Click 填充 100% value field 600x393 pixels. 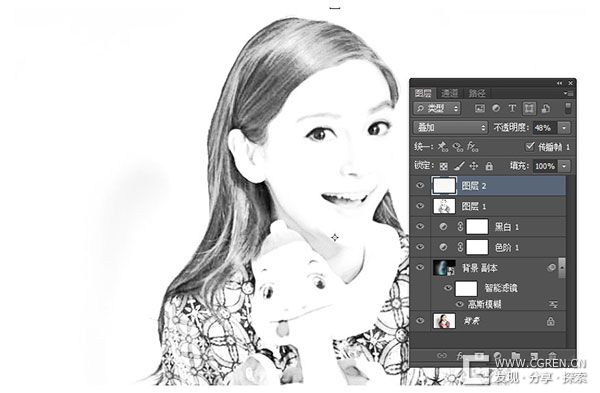(x=545, y=166)
